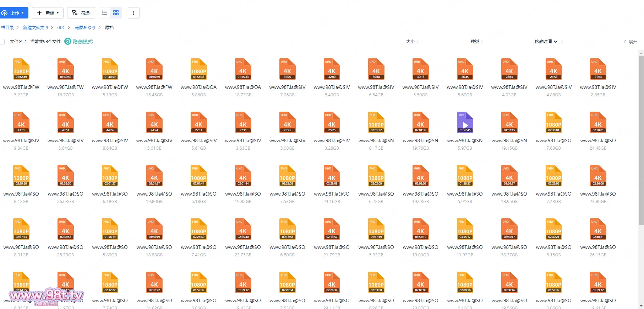Open the 4K file sized 38.37GB

(509, 229)
